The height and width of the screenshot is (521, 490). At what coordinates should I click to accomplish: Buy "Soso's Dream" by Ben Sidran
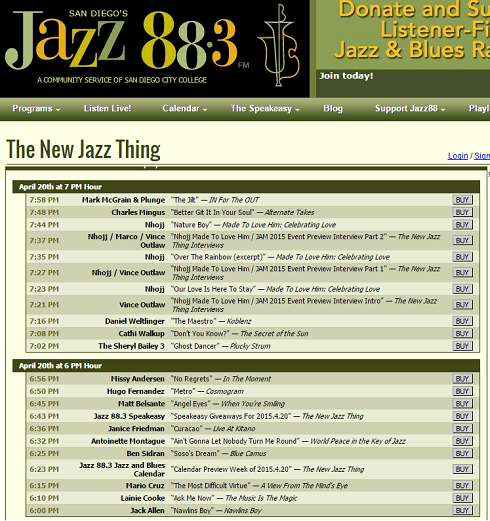click(x=462, y=454)
